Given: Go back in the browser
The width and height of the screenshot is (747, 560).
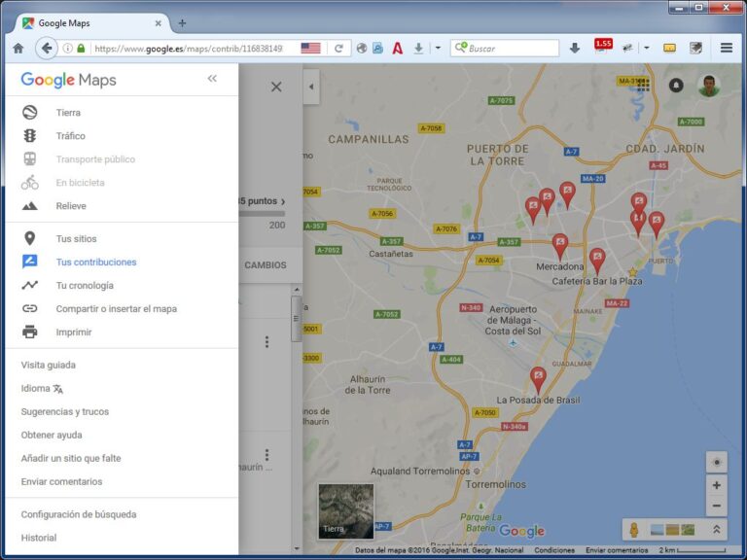Looking at the screenshot, I should click(47, 48).
